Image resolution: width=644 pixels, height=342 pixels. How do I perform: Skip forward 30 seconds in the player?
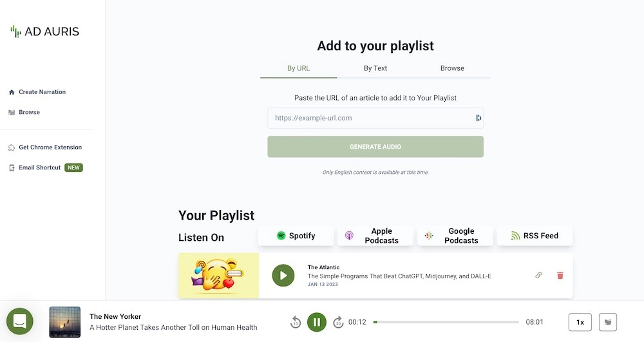pos(338,322)
